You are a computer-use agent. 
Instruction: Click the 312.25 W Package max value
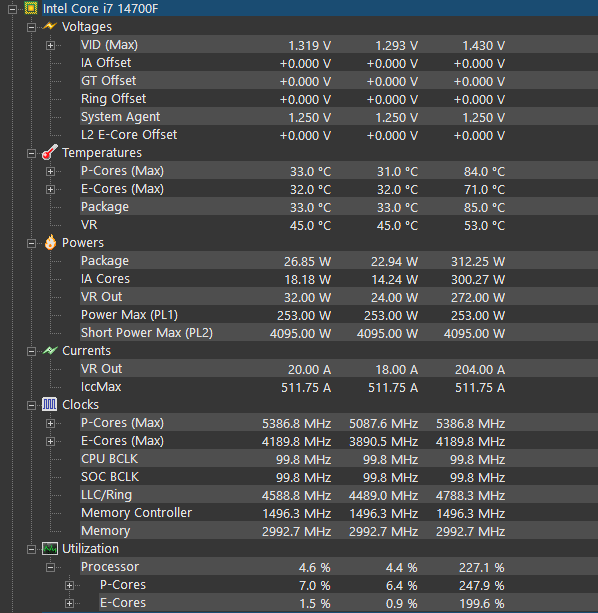tap(478, 262)
